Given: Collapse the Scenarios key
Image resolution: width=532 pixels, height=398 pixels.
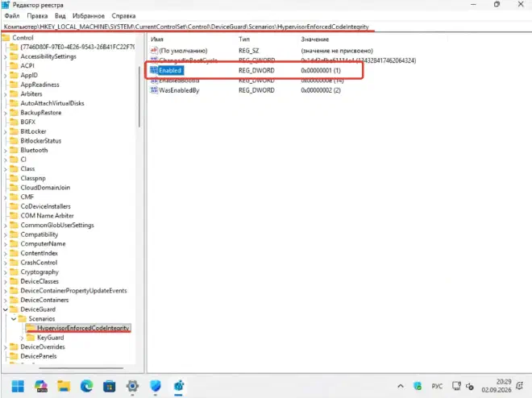Looking at the screenshot, I should 14,319.
